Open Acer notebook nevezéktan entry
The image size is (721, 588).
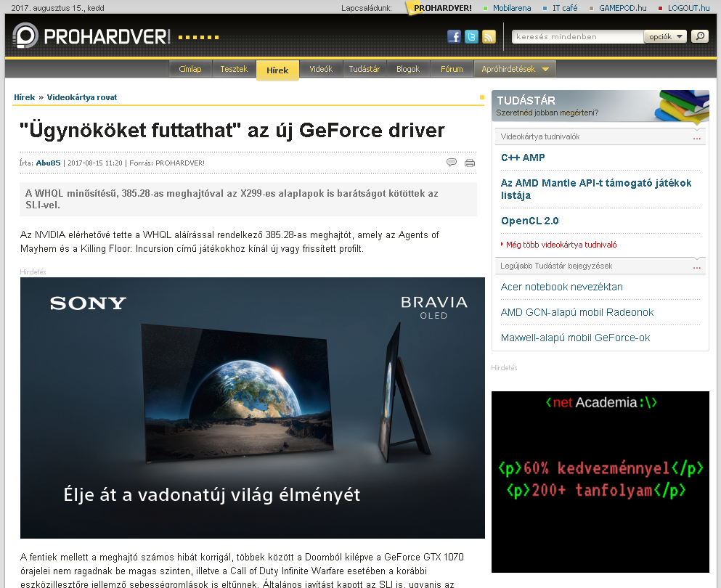pyautogui.click(x=561, y=287)
